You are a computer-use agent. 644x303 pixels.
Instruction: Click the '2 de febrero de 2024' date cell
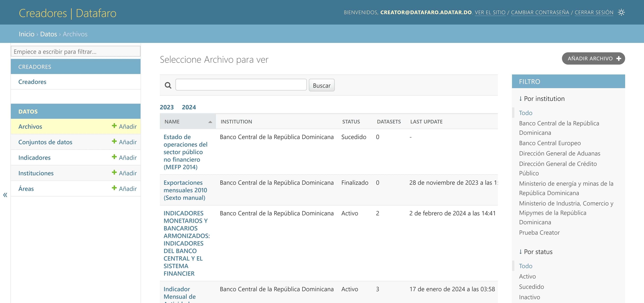coord(452,213)
